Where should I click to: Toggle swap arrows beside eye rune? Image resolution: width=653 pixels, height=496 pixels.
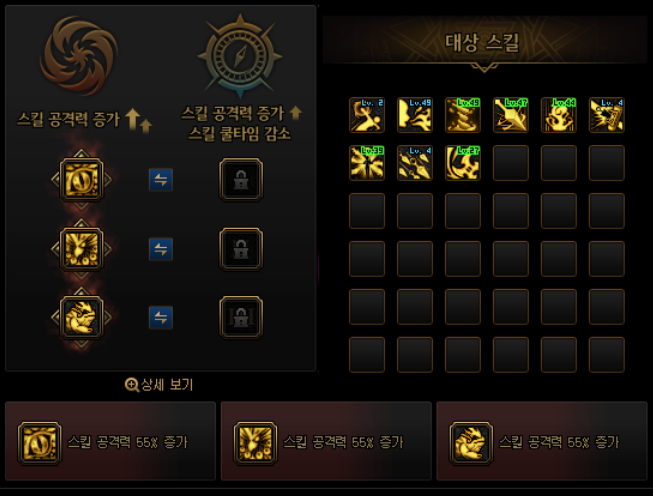pyautogui.click(x=161, y=180)
